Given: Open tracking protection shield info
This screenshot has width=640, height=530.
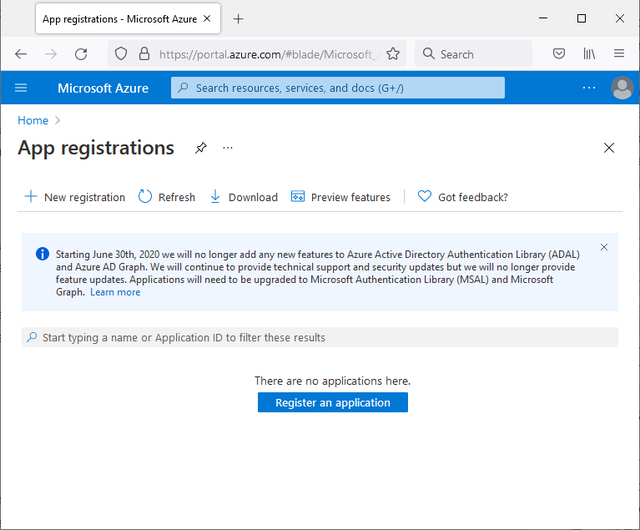Looking at the screenshot, I should click(121, 53).
